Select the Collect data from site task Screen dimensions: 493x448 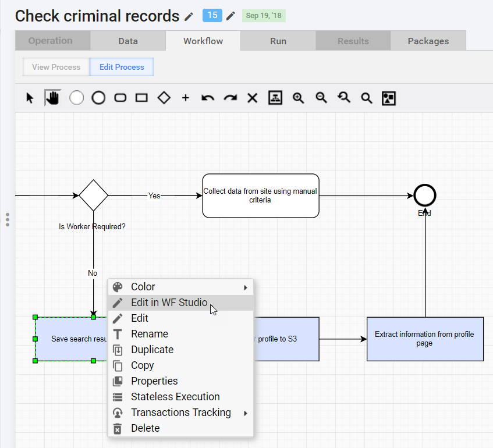click(x=261, y=195)
